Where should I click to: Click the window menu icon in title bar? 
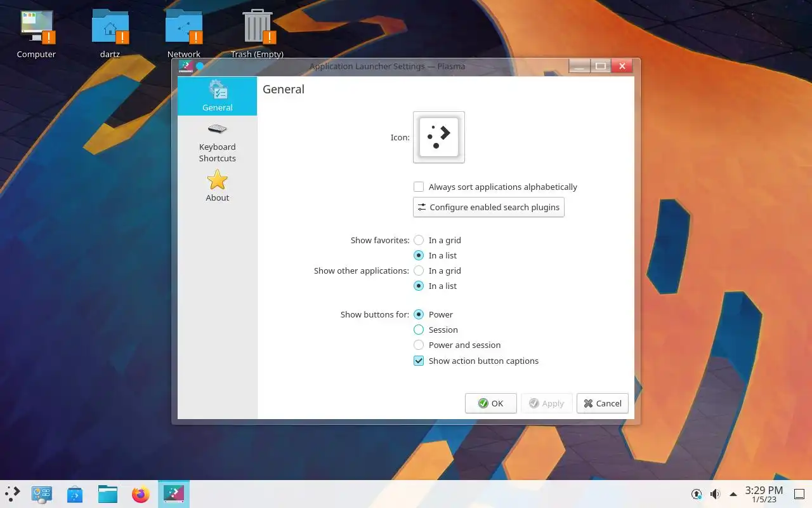[185, 66]
